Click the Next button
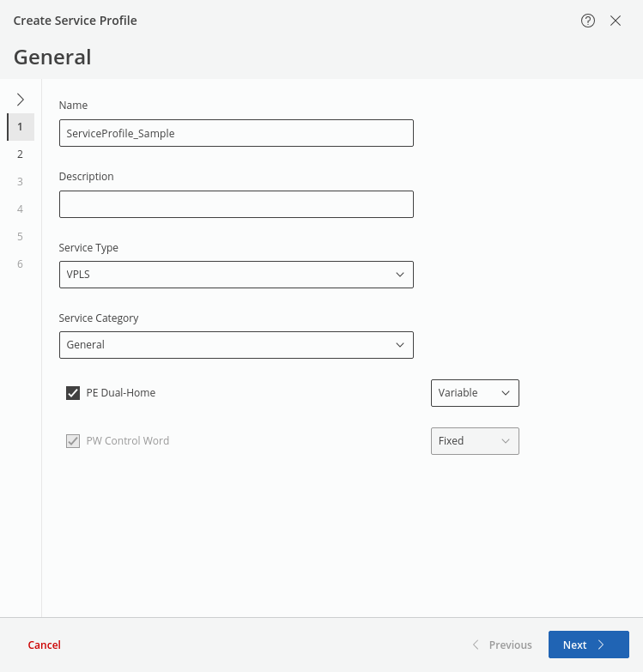 (588, 645)
